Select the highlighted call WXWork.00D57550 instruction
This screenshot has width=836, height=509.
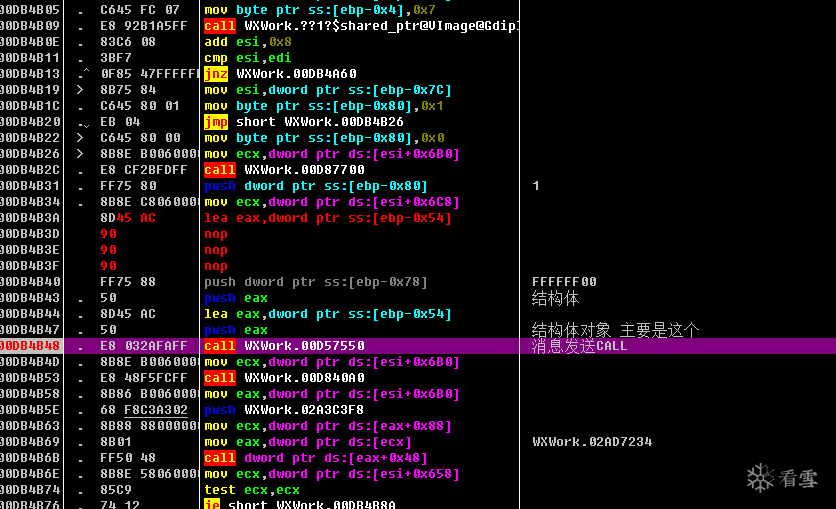click(284, 346)
